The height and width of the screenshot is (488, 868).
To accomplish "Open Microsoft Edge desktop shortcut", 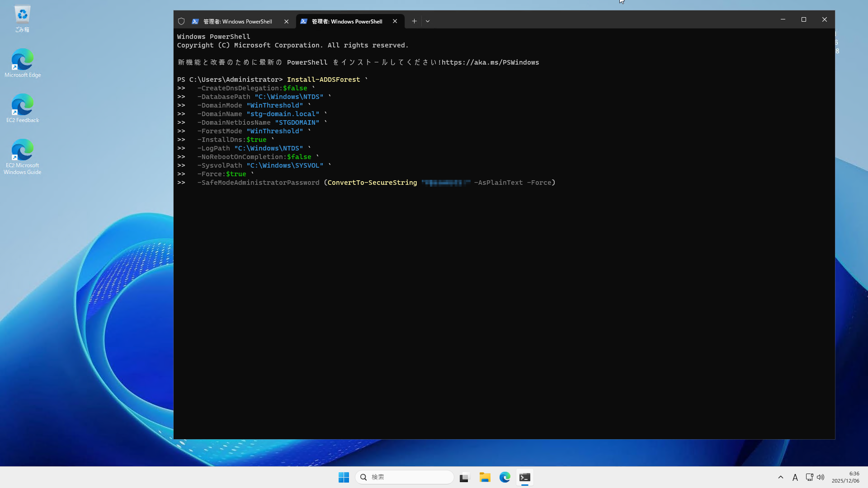I will point(22,63).
